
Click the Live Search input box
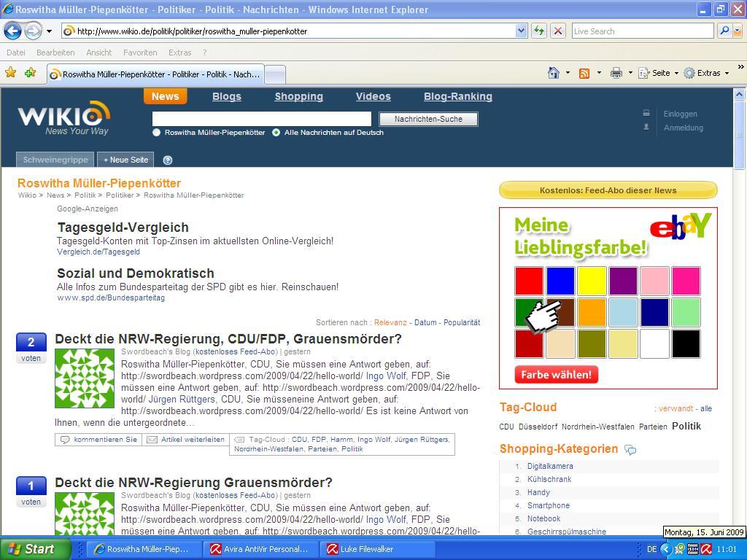pos(643,31)
